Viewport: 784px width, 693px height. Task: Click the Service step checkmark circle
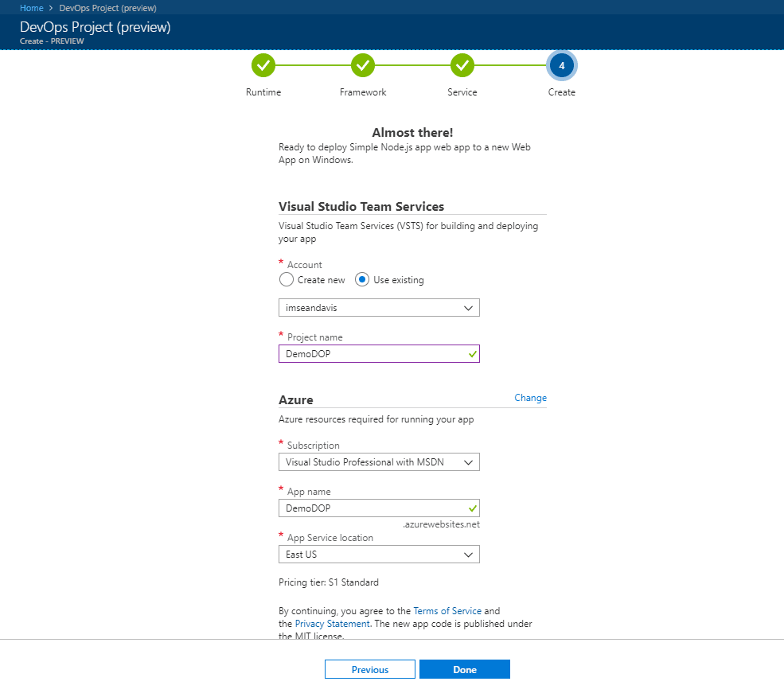pyautogui.click(x=462, y=65)
